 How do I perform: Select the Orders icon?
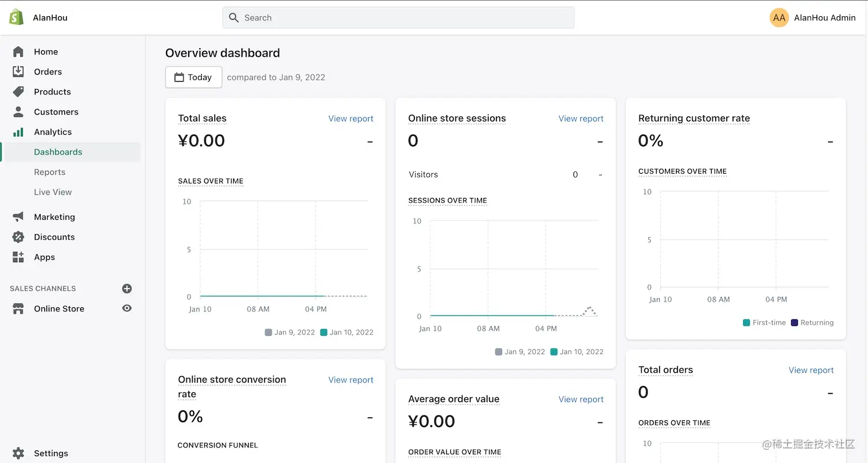point(18,71)
